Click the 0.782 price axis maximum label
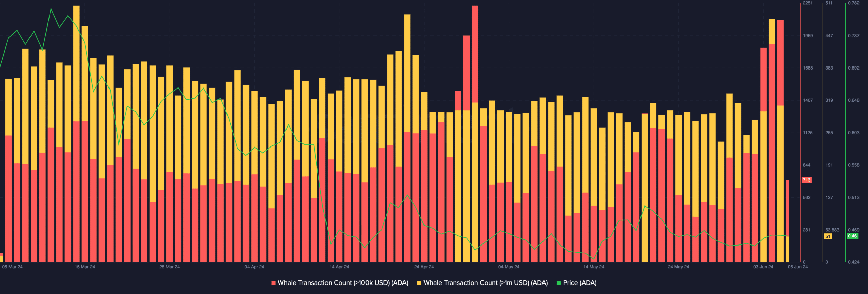 (854, 3)
